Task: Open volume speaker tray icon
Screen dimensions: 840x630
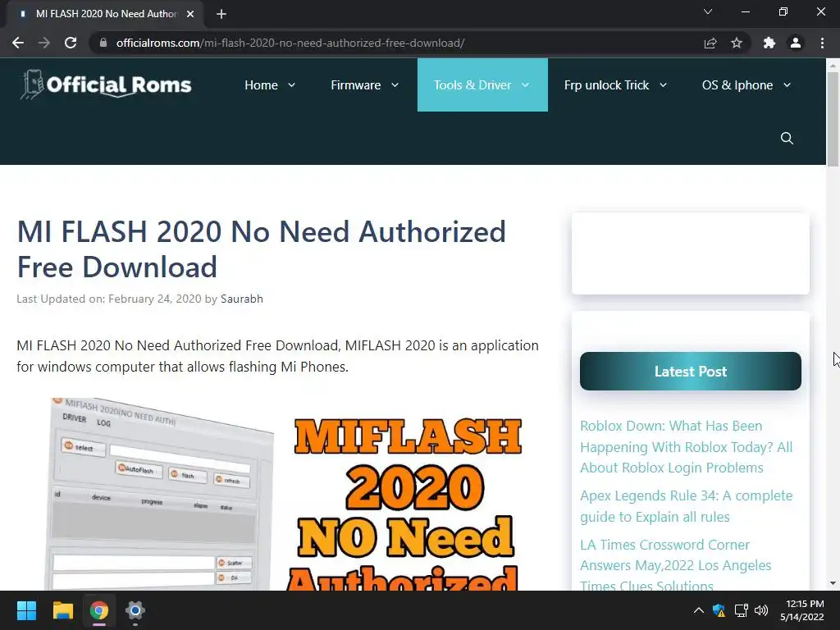Action: [760, 610]
